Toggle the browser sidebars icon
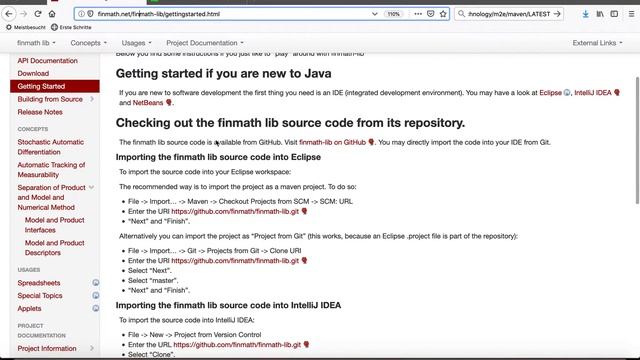640x360 pixels. coord(614,14)
